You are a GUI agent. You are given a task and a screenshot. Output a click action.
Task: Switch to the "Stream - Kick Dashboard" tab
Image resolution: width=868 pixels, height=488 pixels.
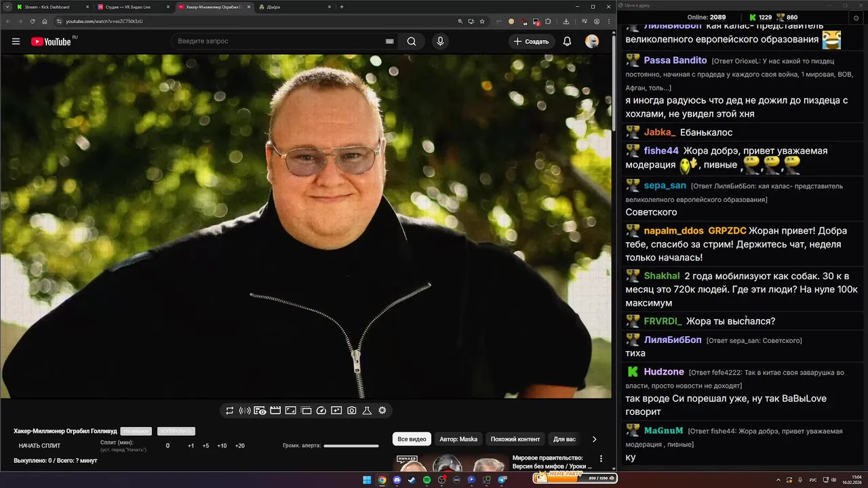(53, 7)
